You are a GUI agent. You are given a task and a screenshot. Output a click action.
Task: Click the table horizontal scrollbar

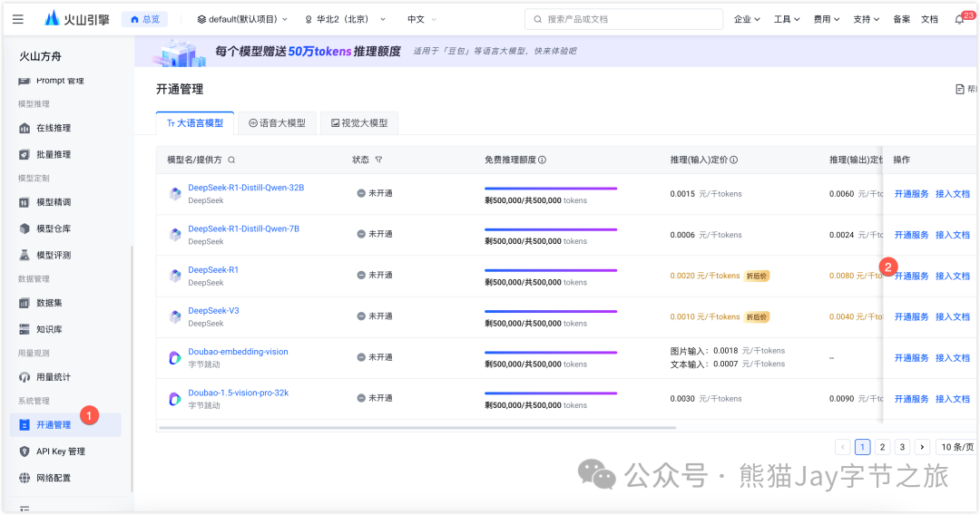coord(417,428)
